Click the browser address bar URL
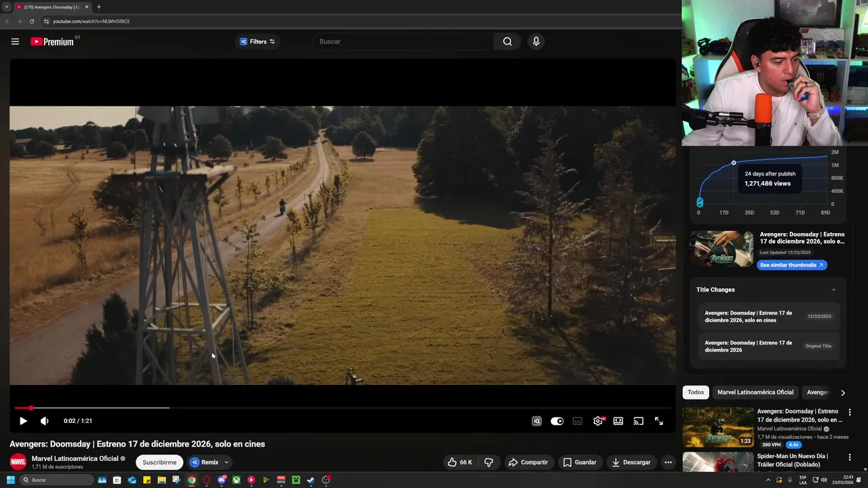Screen dimensions: 868x488 pos(92,21)
